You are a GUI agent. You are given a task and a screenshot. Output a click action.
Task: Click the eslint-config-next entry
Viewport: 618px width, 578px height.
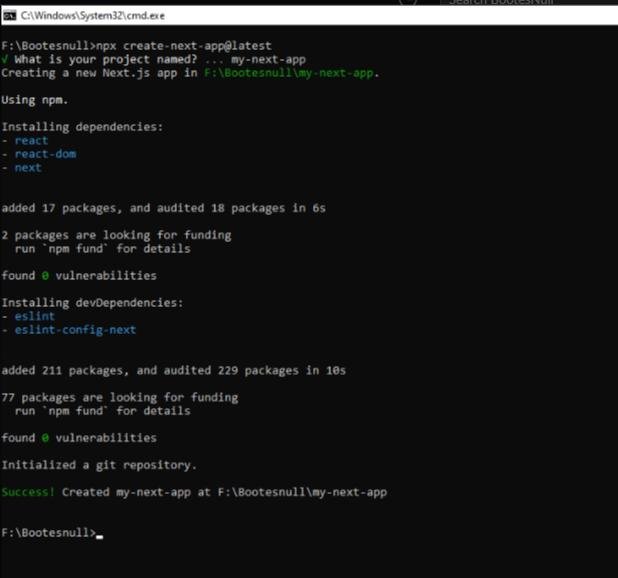tap(75, 330)
